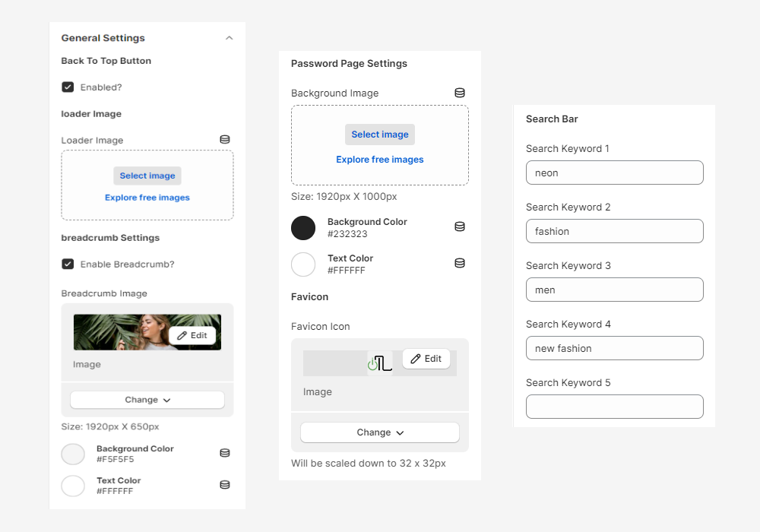The height and width of the screenshot is (532, 760).
Task: Click Select image in password Background Image box
Action: (380, 135)
